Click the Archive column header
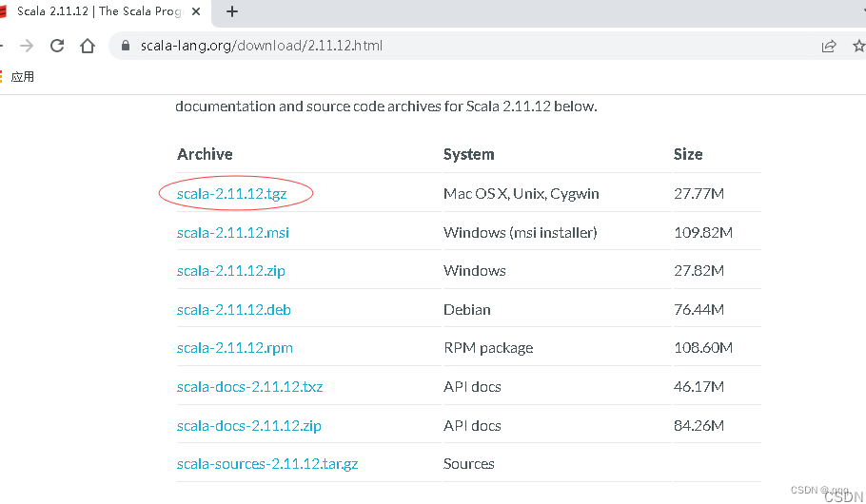The height and width of the screenshot is (504, 866). point(205,154)
